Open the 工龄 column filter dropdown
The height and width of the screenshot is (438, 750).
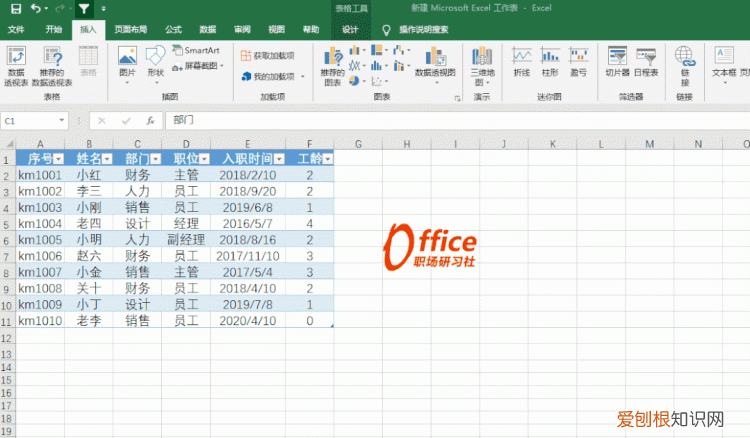328,159
